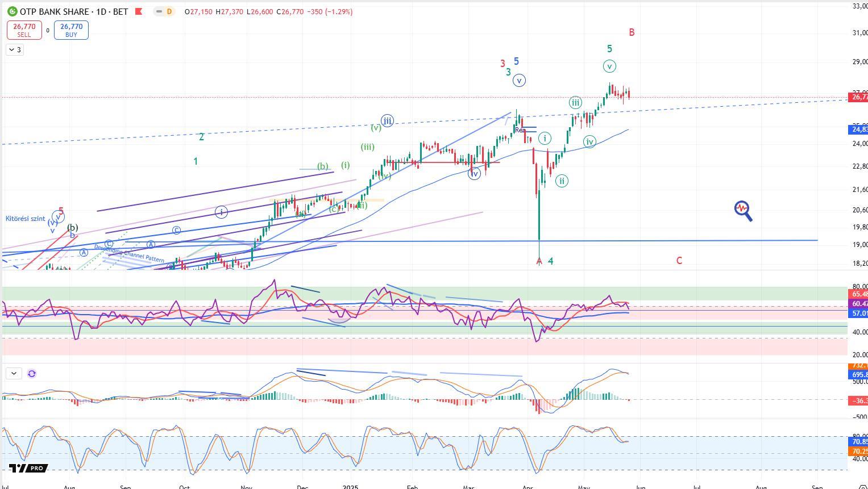This screenshot has width=868, height=489.
Task: Open symbol search via OTP BANK SHARE title
Action: [54, 11]
